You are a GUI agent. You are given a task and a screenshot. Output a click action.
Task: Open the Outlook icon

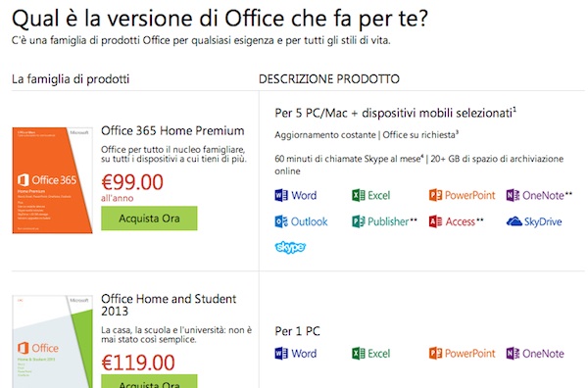(x=281, y=221)
